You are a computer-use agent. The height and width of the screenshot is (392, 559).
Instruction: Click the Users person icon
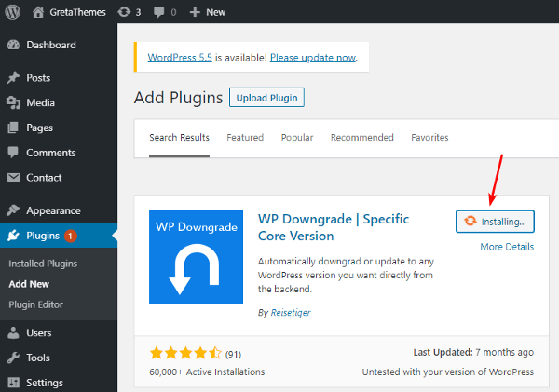coord(14,332)
